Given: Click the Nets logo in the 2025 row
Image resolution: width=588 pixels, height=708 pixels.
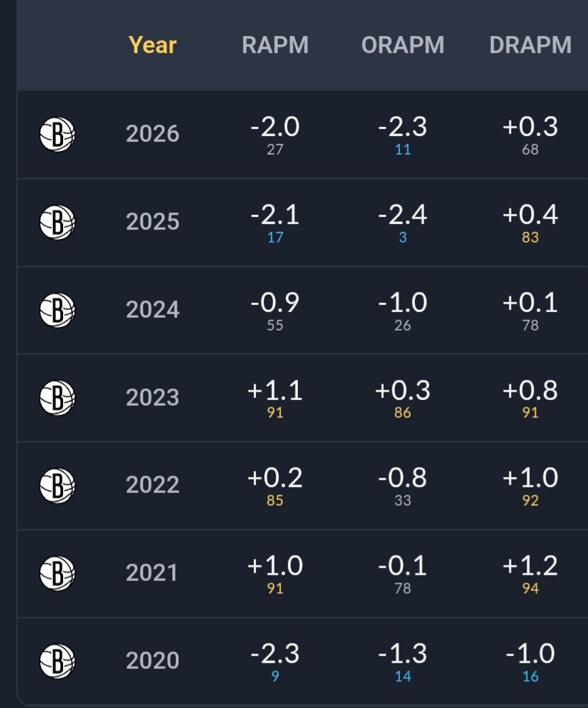Looking at the screenshot, I should (57, 222).
